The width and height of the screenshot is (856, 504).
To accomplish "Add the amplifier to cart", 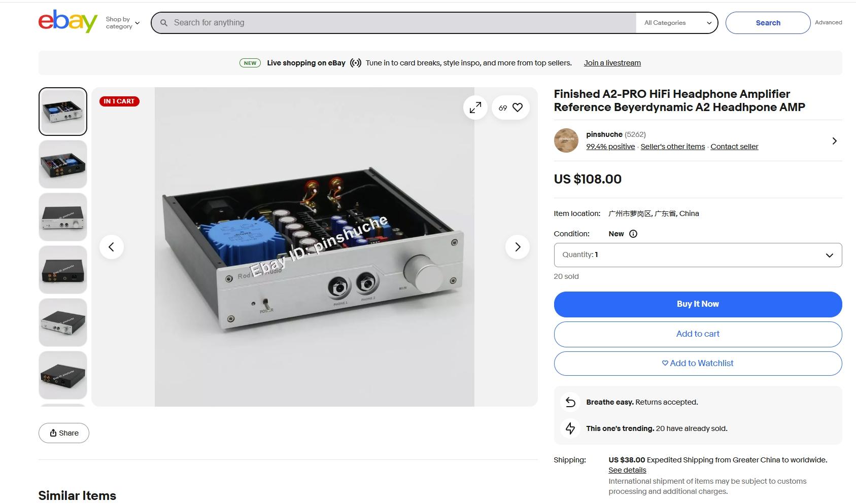I will coord(698,334).
